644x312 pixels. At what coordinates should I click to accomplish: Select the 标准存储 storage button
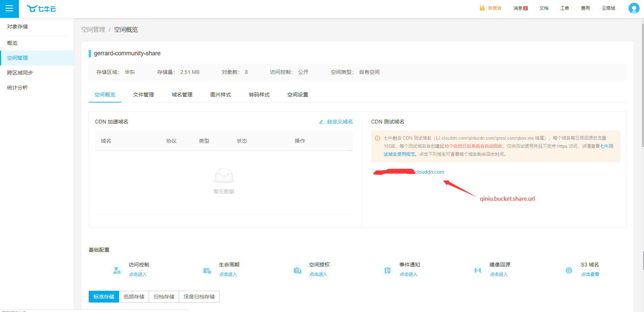tap(104, 297)
